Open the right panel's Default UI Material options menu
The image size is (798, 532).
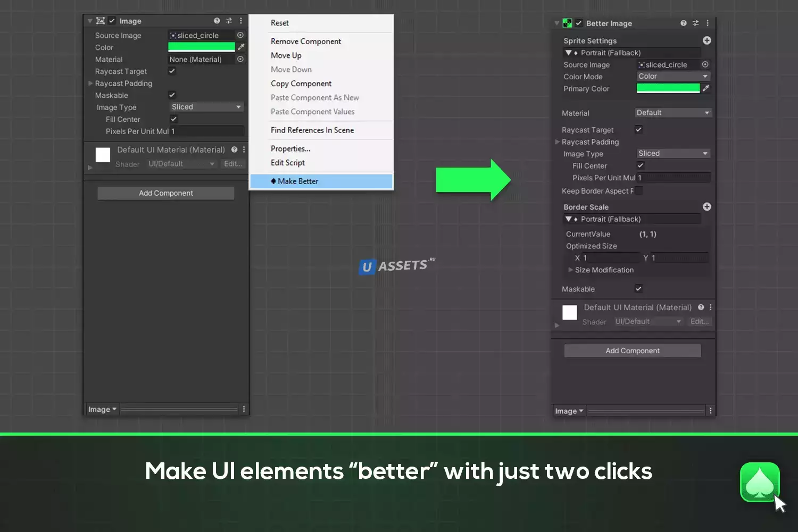(711, 307)
